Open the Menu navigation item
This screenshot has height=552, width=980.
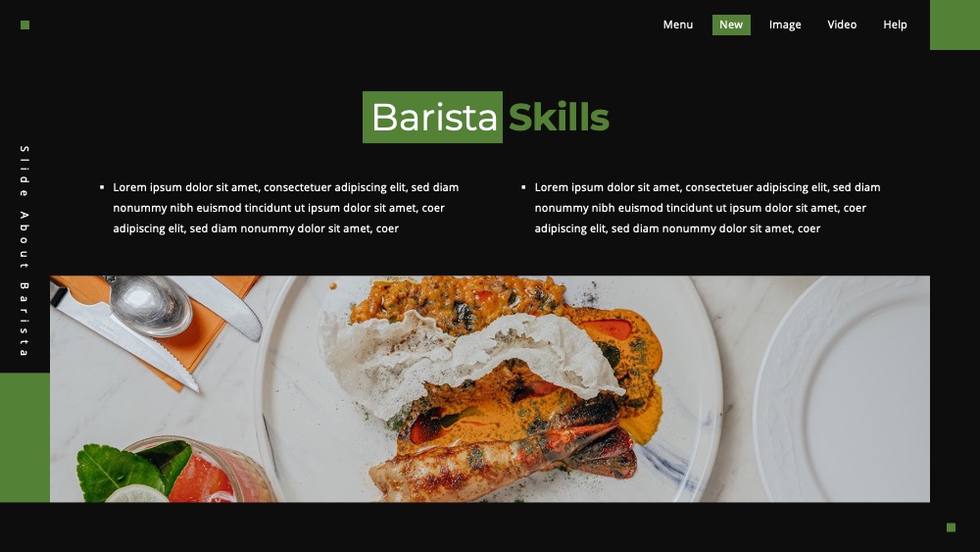pyautogui.click(x=677, y=25)
